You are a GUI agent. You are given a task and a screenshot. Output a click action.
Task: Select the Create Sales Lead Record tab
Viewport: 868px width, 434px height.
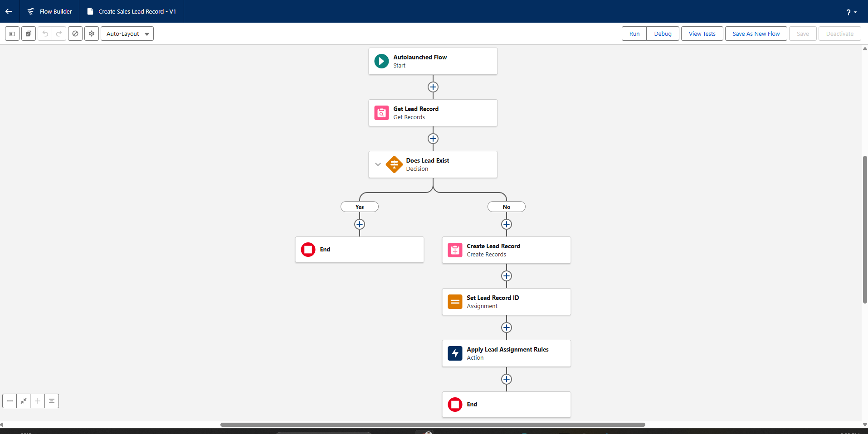click(132, 11)
